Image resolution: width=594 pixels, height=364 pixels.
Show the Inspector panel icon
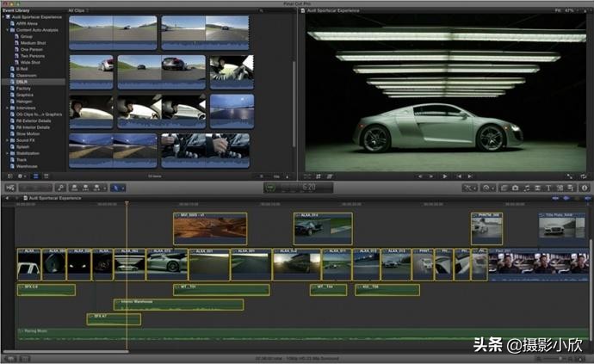click(584, 187)
